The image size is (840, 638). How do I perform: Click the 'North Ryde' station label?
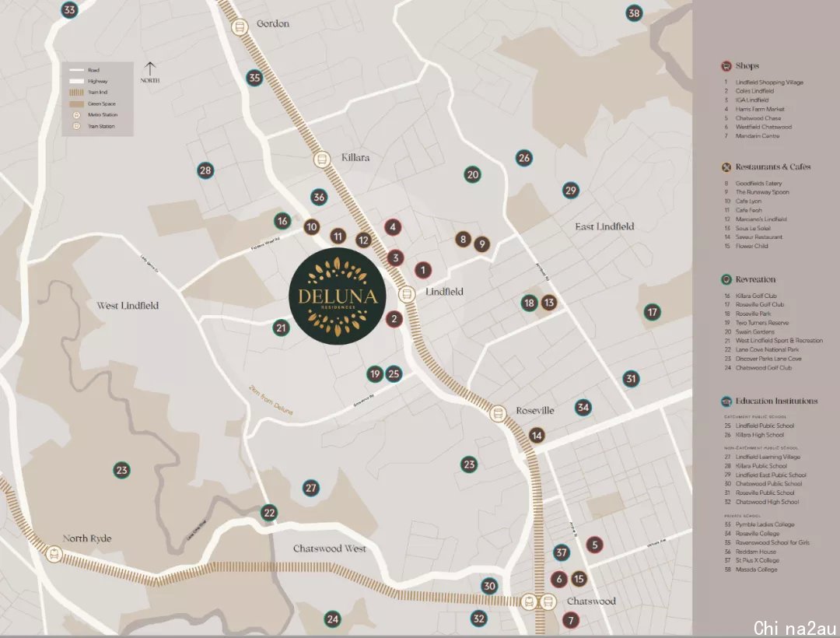(87, 538)
